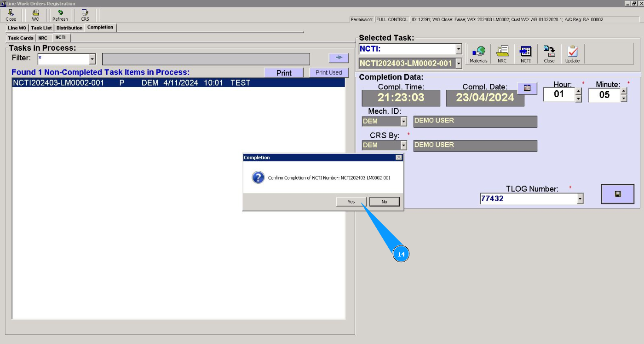Decrease the Minute value with down arrow
The width and height of the screenshot is (644, 344).
point(624,99)
